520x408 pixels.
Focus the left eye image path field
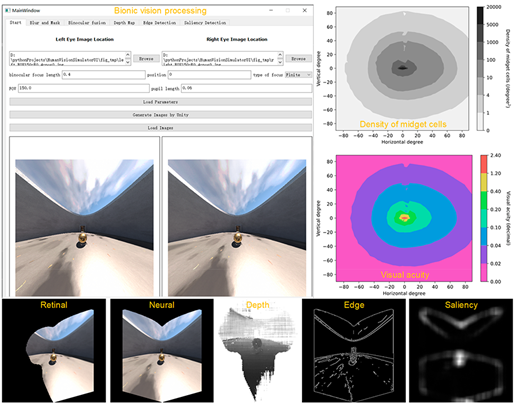coord(67,58)
